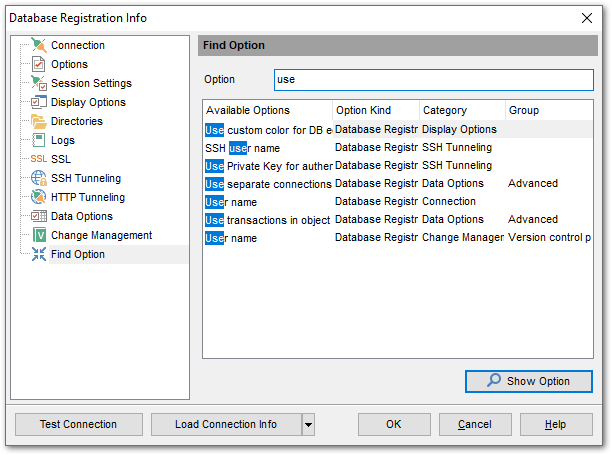This screenshot has height=455, width=612.
Task: Open Display Options via its icon
Action: pos(39,102)
